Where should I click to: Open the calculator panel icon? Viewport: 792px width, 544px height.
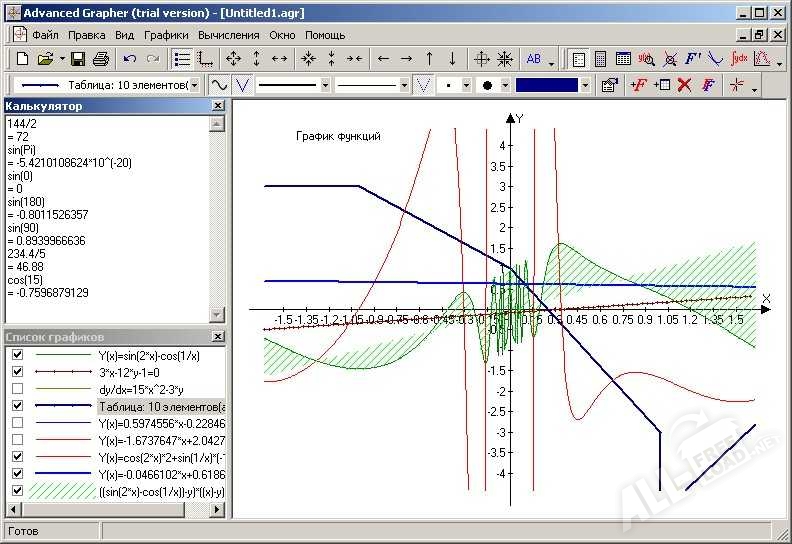(601, 59)
